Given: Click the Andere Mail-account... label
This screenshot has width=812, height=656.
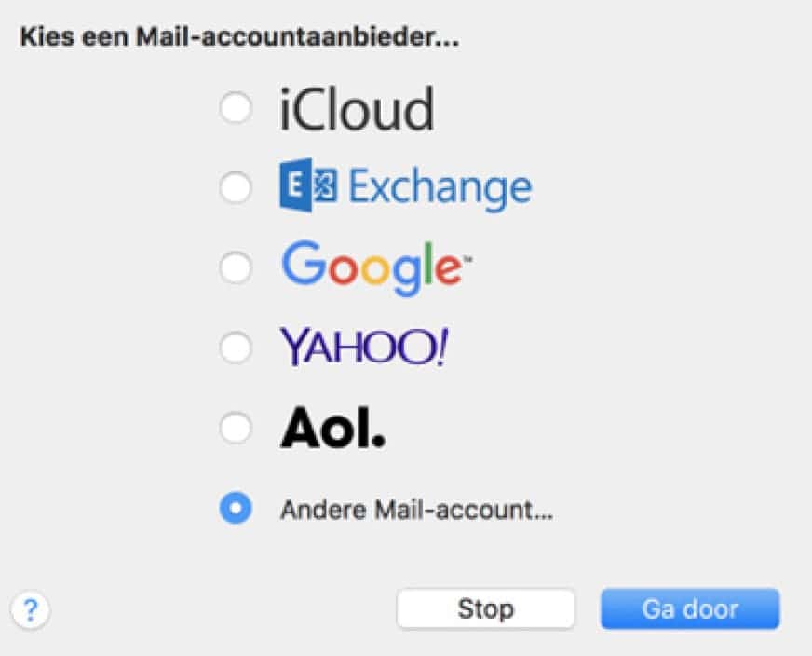Looking at the screenshot, I should (417, 510).
